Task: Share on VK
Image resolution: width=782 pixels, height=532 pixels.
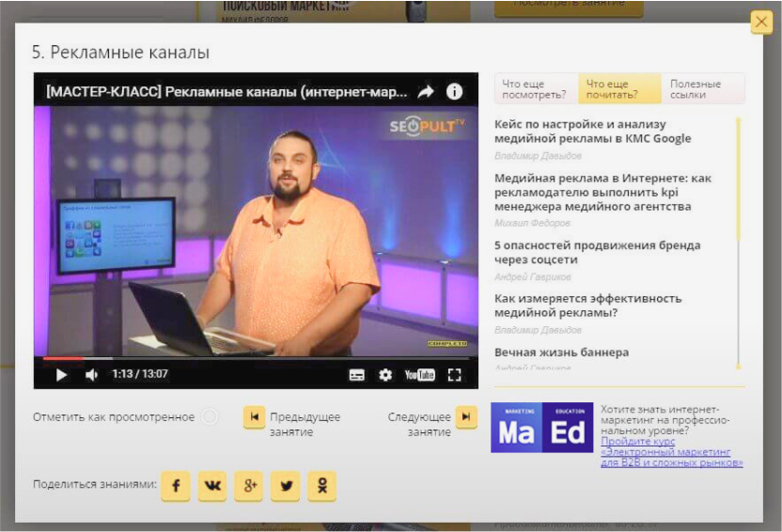Action: point(212,486)
